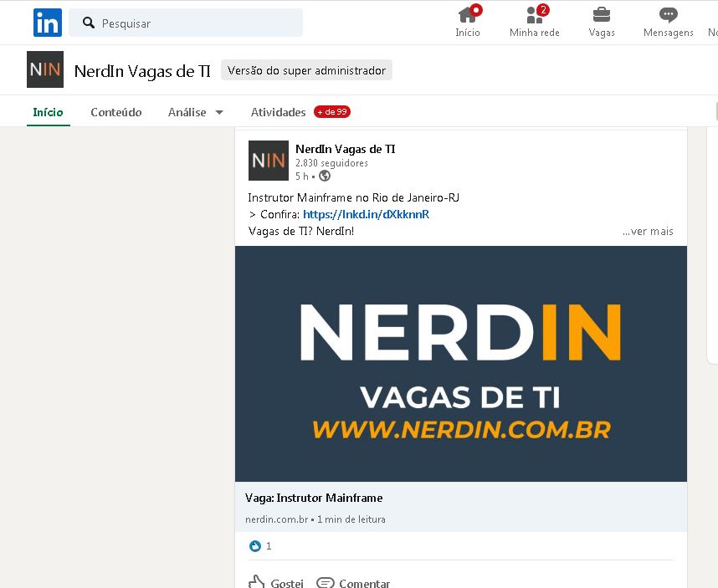This screenshot has width=718, height=588.
Task: Click the globe visibility icon on post
Action: (x=325, y=176)
